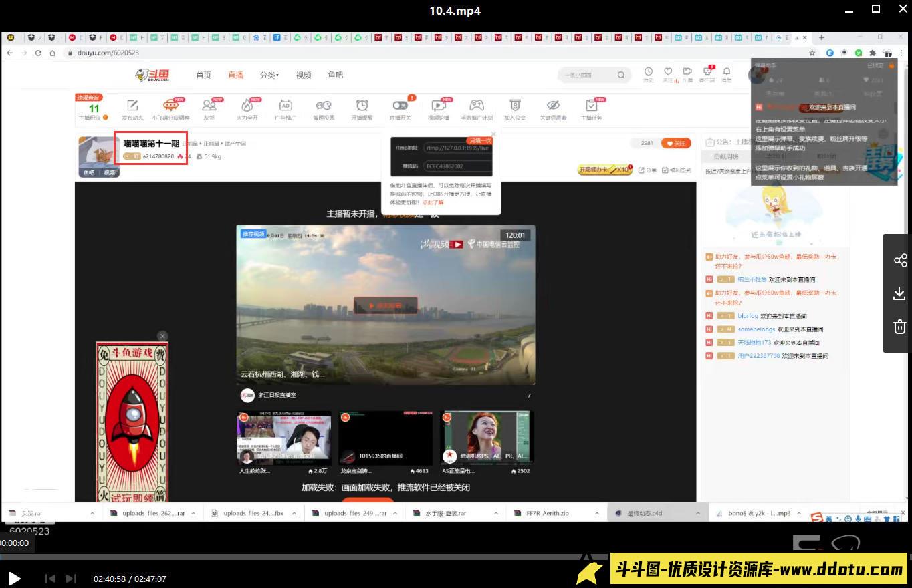The image size is (912, 588).
Task: Open the 关注 heart icon in header
Action: click(x=668, y=71)
